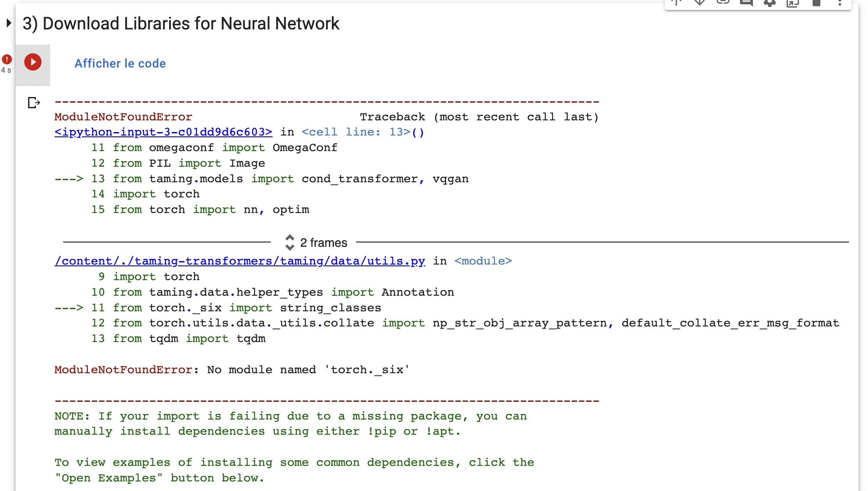Viewport: 868px width, 491px height.
Task: Mirror the cell in a tab
Action: coord(793,3)
